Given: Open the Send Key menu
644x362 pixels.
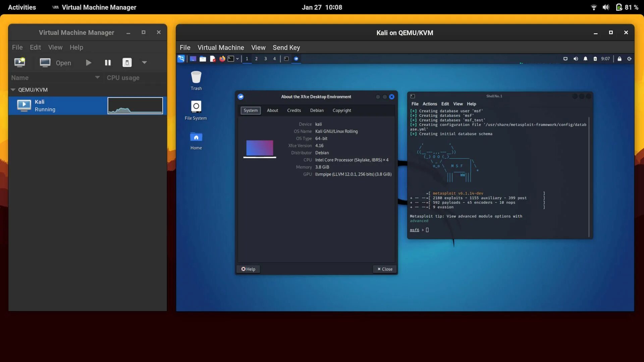Looking at the screenshot, I should pyautogui.click(x=286, y=48).
